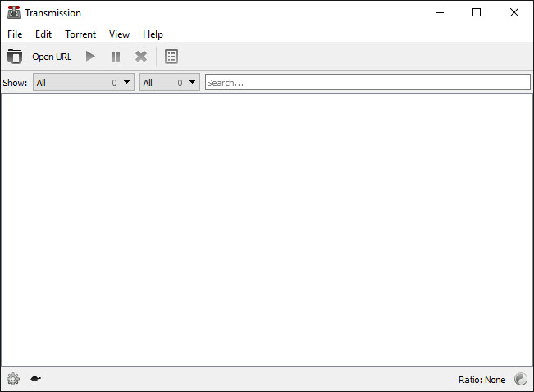Viewport: 534px width, 392px height.
Task: Open the Edit menu
Action: tap(43, 34)
